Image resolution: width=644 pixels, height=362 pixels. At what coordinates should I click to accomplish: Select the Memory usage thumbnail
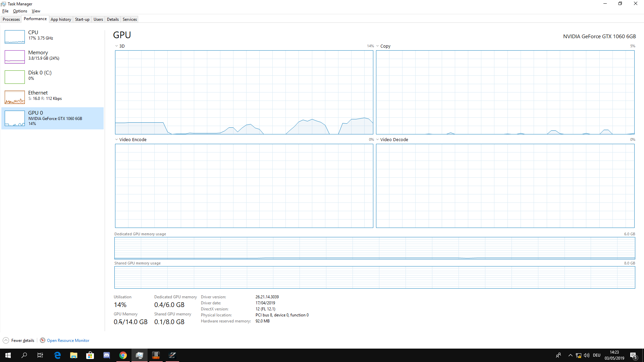tap(15, 57)
